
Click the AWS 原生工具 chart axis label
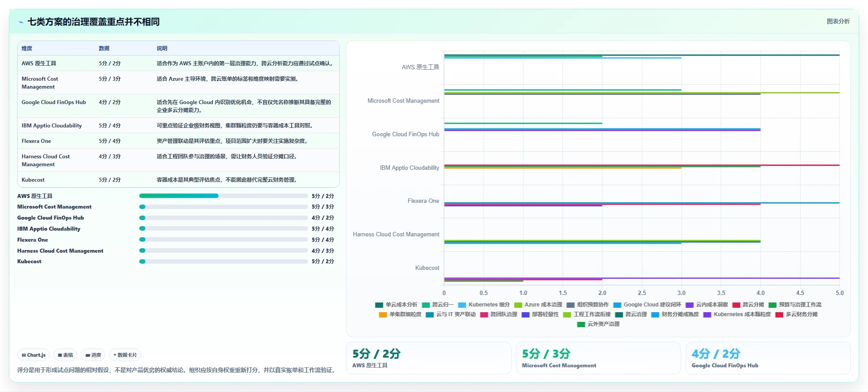(x=420, y=67)
